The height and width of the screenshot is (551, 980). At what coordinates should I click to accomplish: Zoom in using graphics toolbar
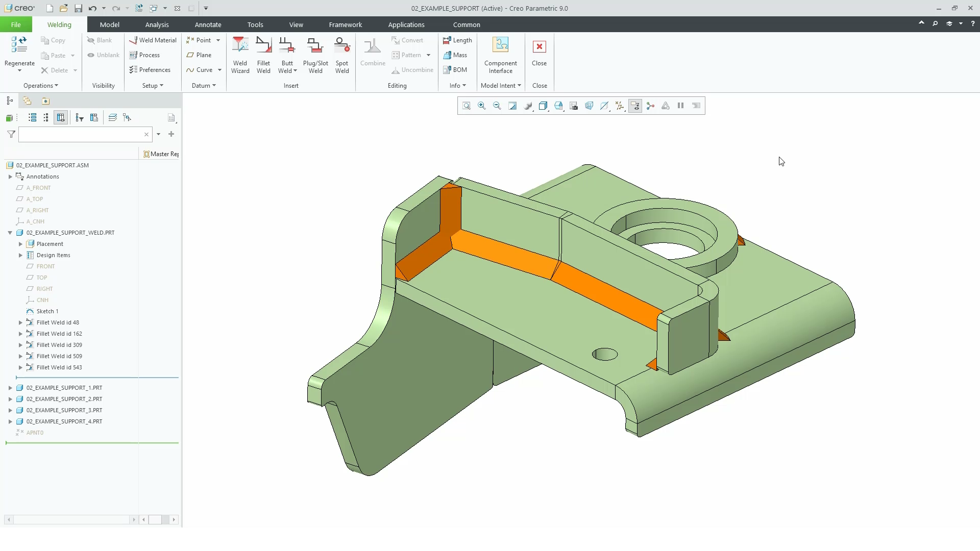(481, 106)
